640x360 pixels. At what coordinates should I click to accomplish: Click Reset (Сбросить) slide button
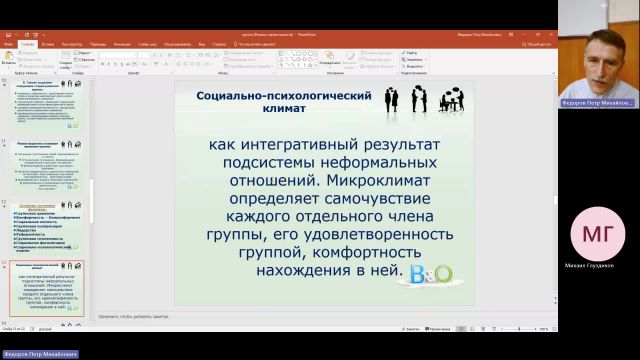click(85, 60)
